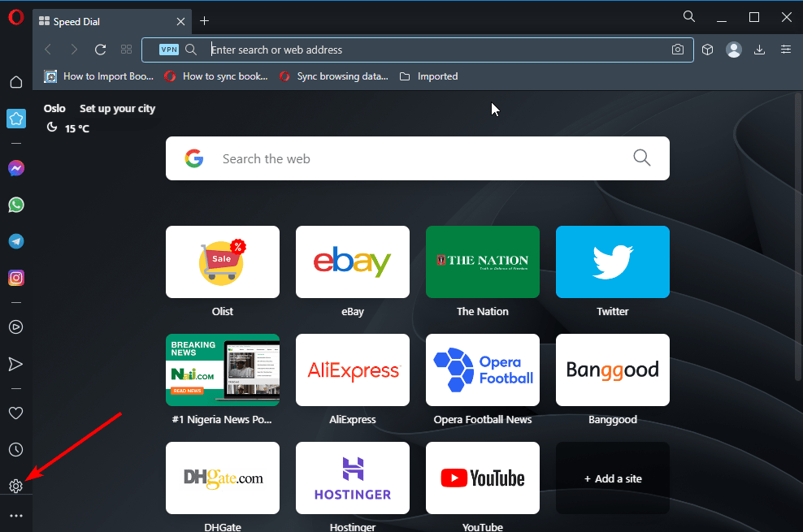Image resolution: width=803 pixels, height=532 pixels.
Task: Select the Speed Dial tab
Action: (112, 21)
